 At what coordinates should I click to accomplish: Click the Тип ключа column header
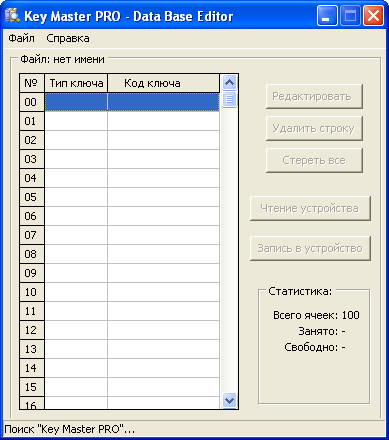tap(76, 83)
